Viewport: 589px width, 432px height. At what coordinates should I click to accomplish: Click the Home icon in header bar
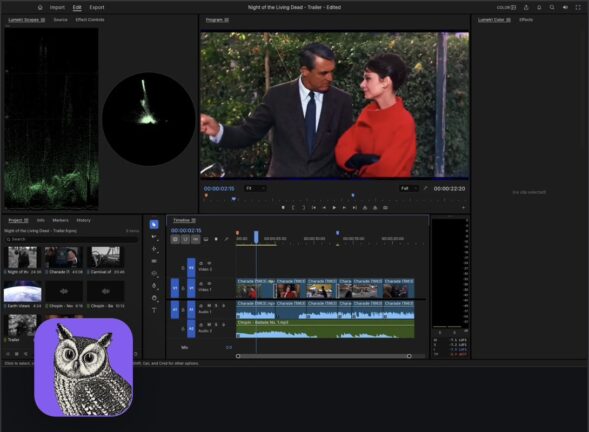pyautogui.click(x=40, y=7)
